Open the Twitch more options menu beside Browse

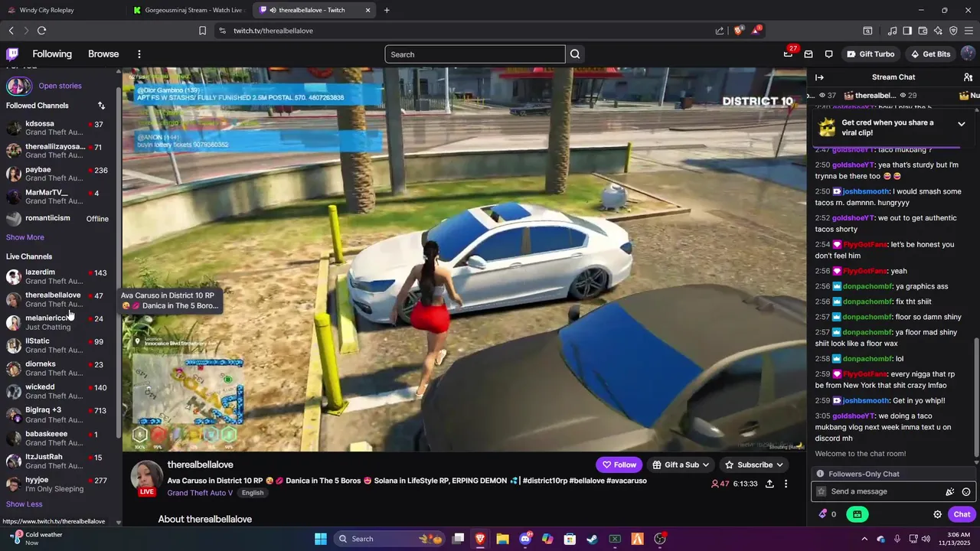pyautogui.click(x=139, y=54)
